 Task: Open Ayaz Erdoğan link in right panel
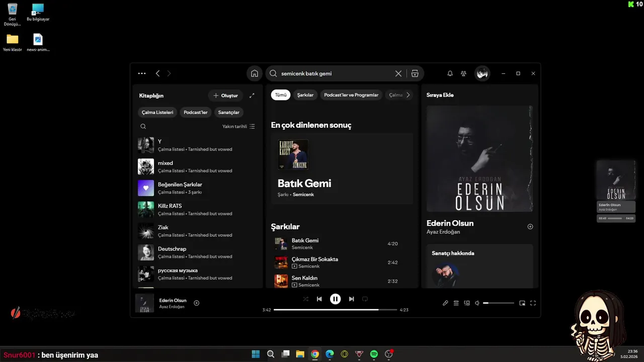point(443,232)
